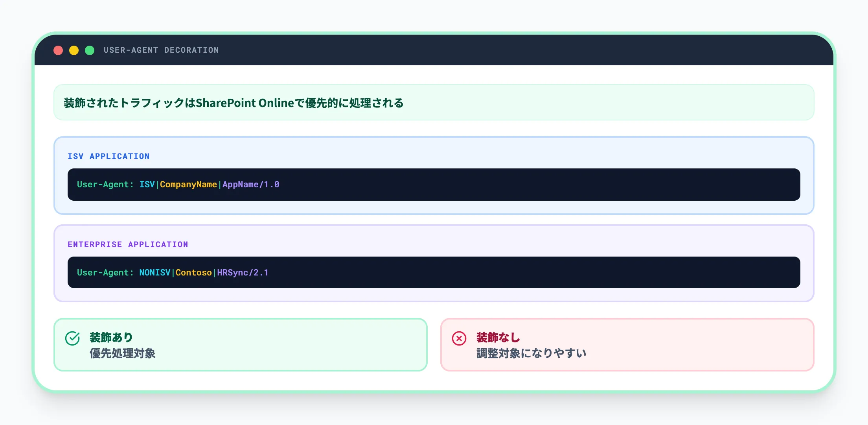
Task: Enable the green priority notice banner
Action: [434, 102]
